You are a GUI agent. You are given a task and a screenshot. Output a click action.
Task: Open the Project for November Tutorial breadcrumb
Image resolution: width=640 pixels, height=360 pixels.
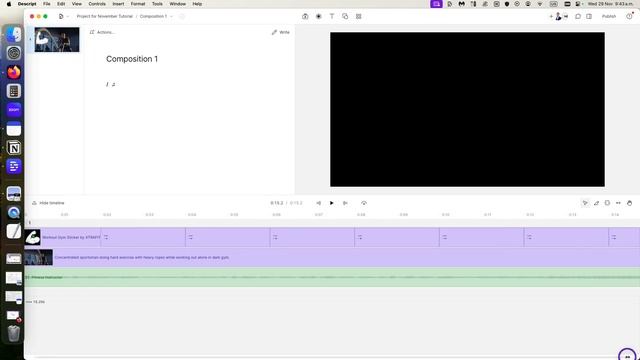105,16
